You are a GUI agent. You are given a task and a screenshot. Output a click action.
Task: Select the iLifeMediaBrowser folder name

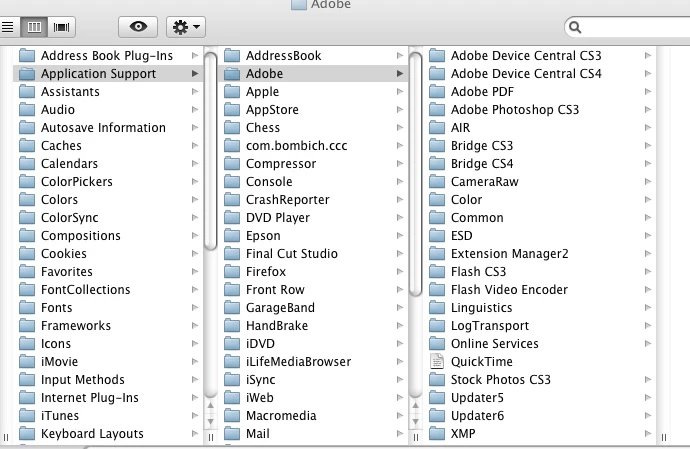coord(299,361)
